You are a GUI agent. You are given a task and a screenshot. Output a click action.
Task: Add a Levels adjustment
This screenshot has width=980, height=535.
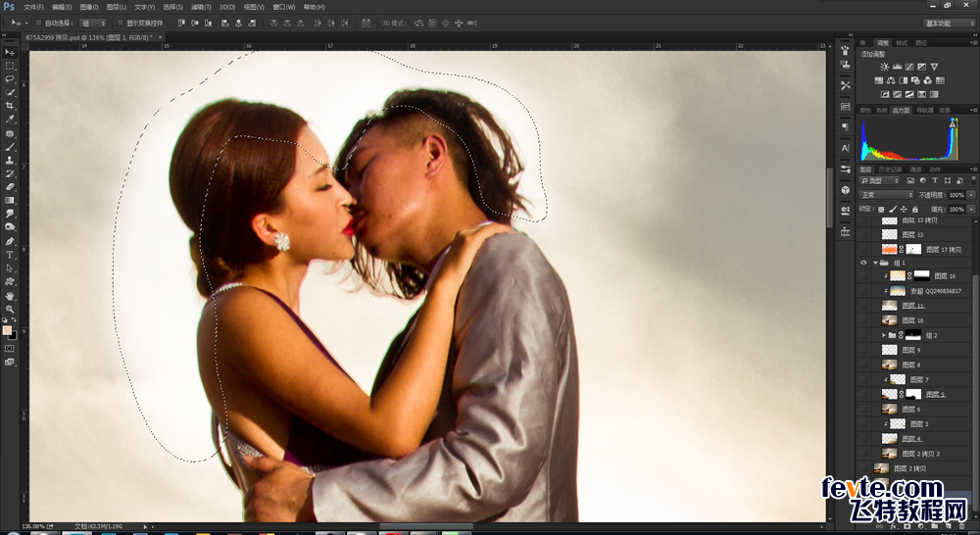click(x=897, y=67)
